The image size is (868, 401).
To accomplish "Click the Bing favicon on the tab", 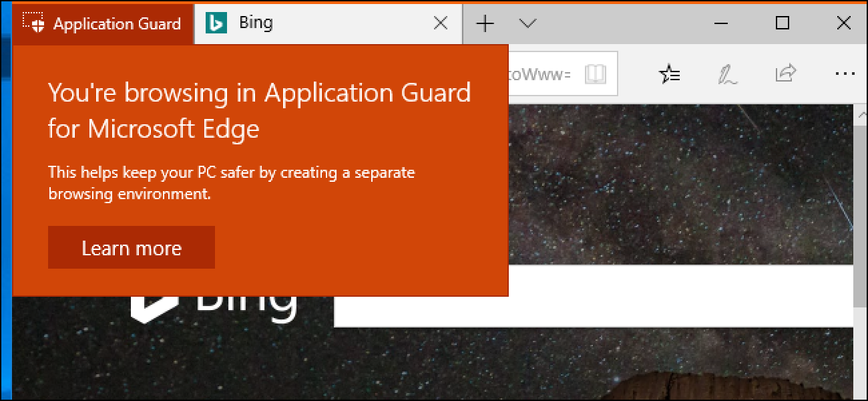I will (x=216, y=23).
